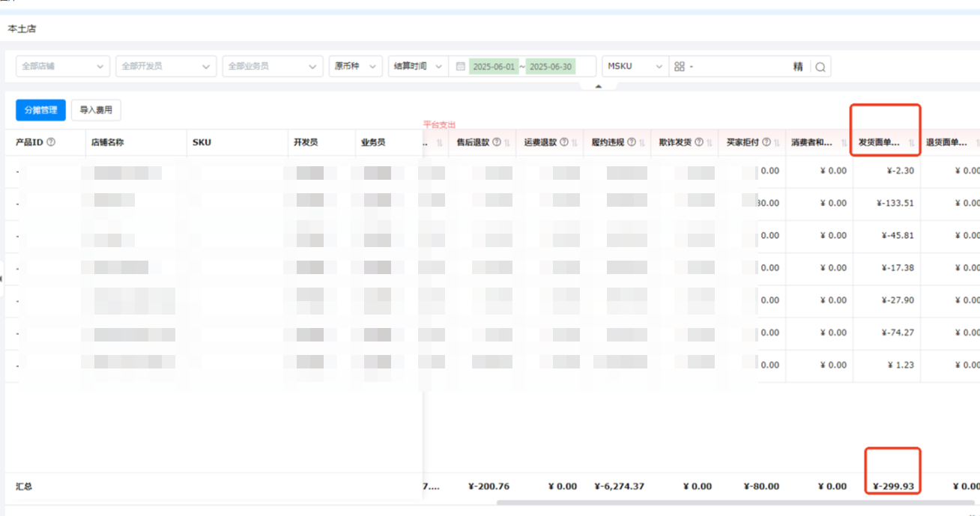Click help icon beside 售后退款 header
This screenshot has height=516, width=980.
pos(496,142)
